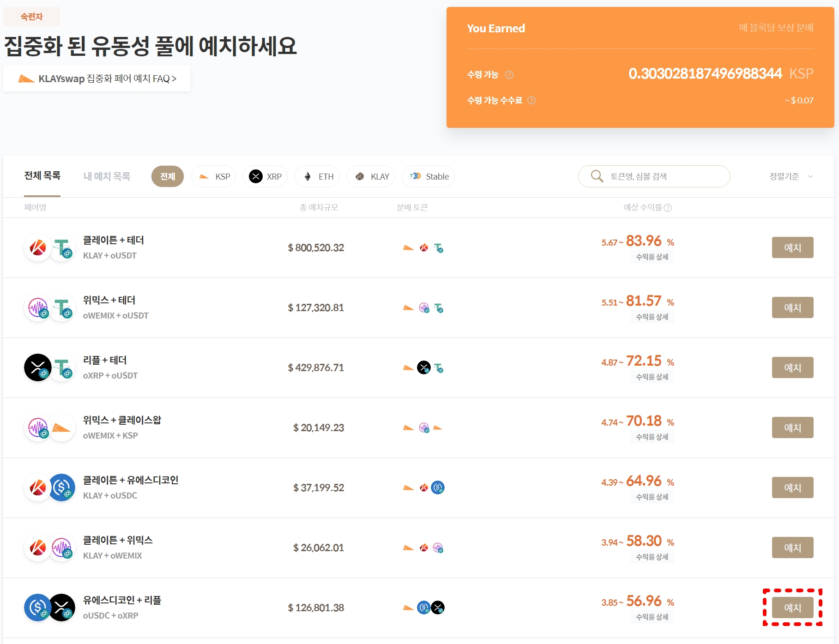
Task: Filter pools by ETH token
Action: (x=317, y=176)
